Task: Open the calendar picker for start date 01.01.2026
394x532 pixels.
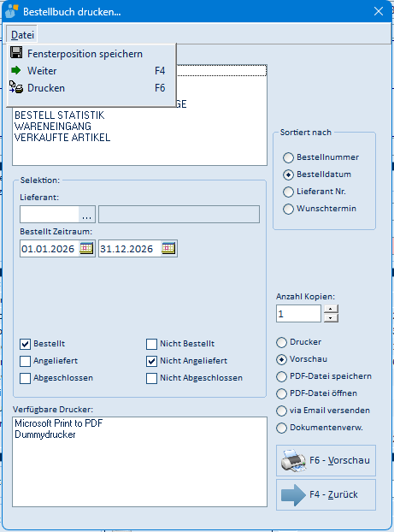Action: pos(86,248)
